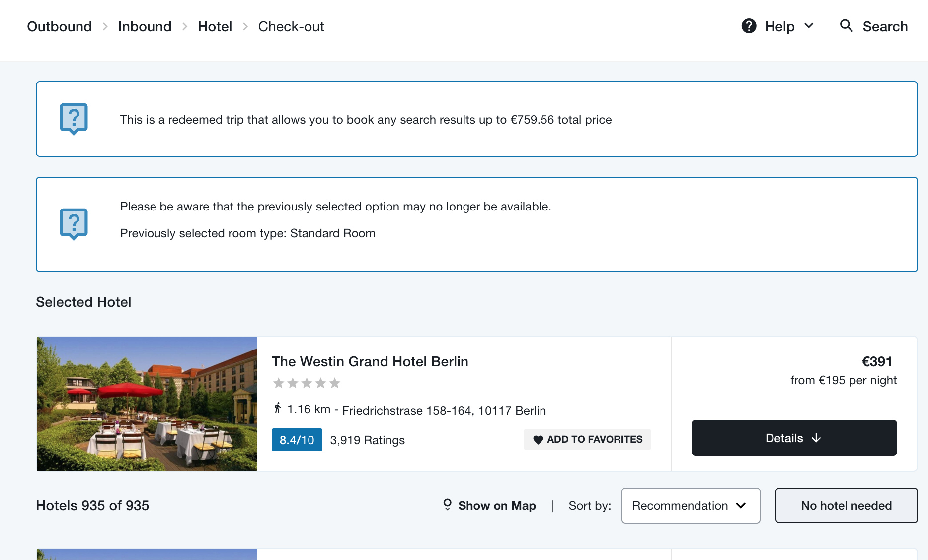Open the Help menu label
The image size is (928, 560).
click(779, 26)
